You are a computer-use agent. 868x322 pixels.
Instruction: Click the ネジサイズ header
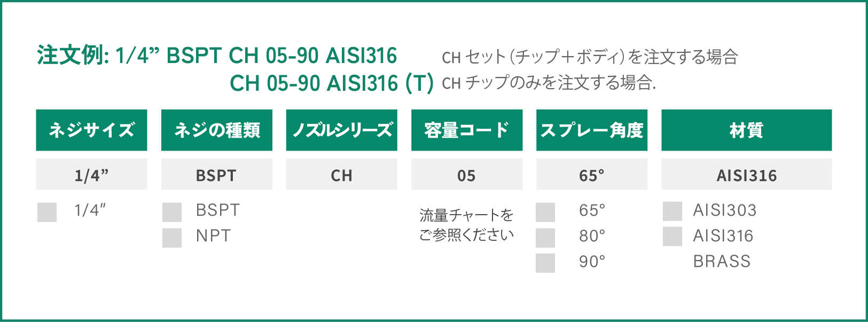point(91,130)
